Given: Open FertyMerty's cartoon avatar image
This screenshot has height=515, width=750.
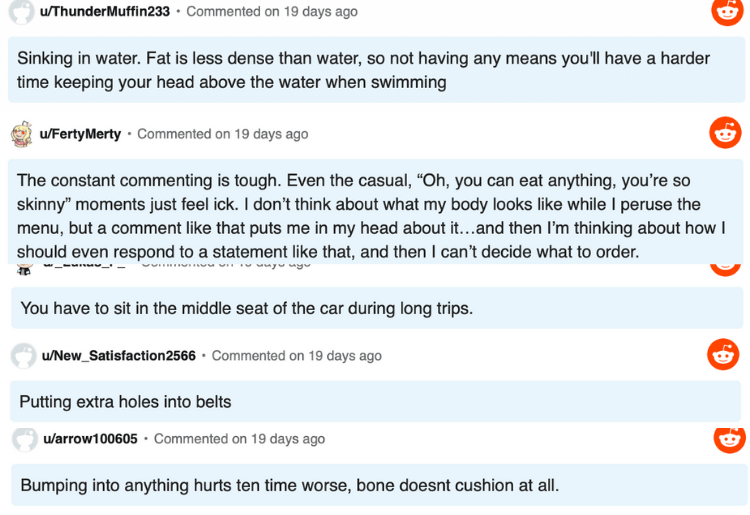Looking at the screenshot, I should tap(22, 134).
